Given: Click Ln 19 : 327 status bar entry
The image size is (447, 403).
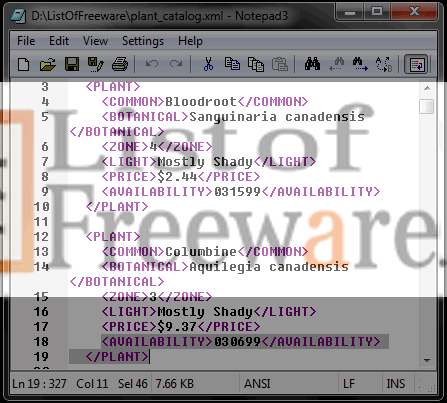Looking at the screenshot, I should coord(39,384).
